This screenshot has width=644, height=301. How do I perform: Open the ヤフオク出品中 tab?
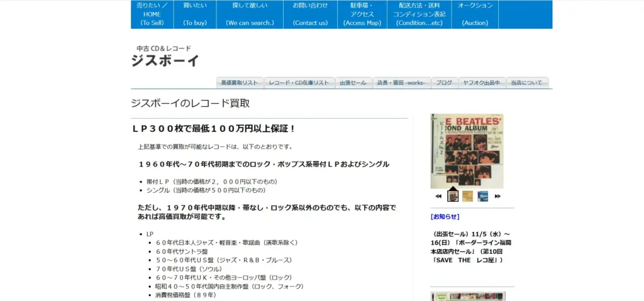coord(481,83)
